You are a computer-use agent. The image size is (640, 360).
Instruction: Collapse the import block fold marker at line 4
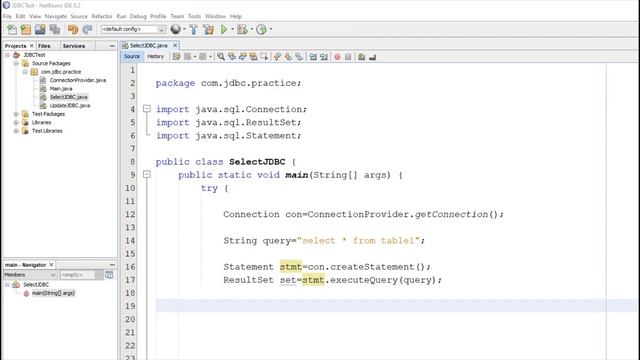(147, 109)
